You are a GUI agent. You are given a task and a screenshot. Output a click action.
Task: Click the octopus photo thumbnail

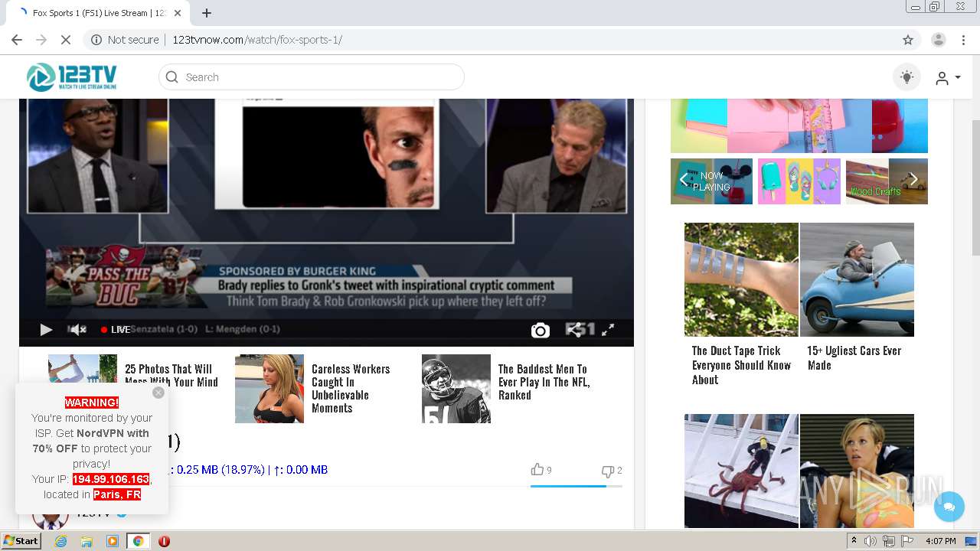click(741, 471)
